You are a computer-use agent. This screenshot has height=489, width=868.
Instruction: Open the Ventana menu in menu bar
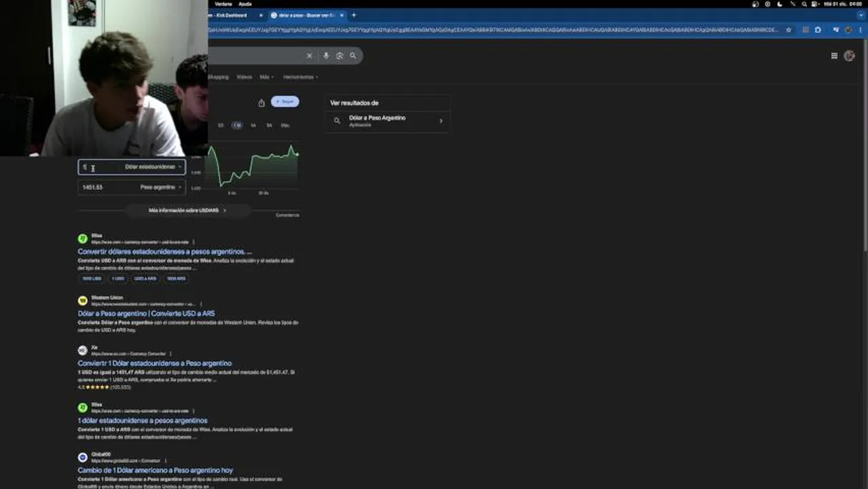point(223,4)
